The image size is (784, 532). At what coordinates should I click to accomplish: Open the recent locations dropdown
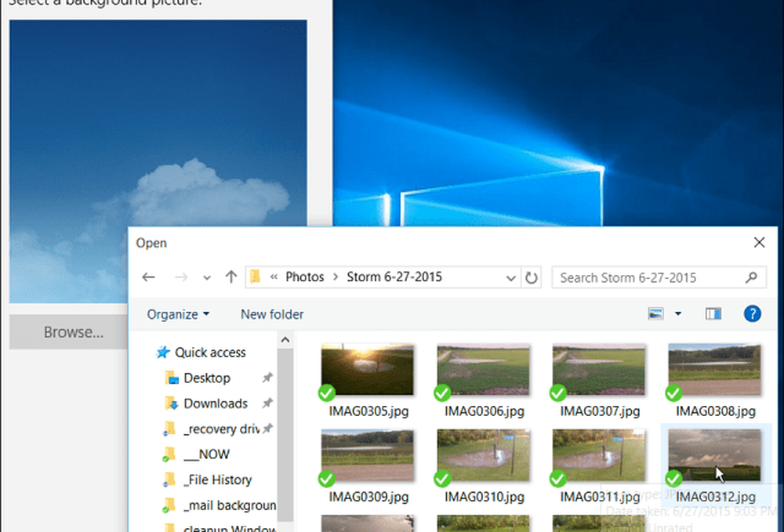click(x=207, y=277)
